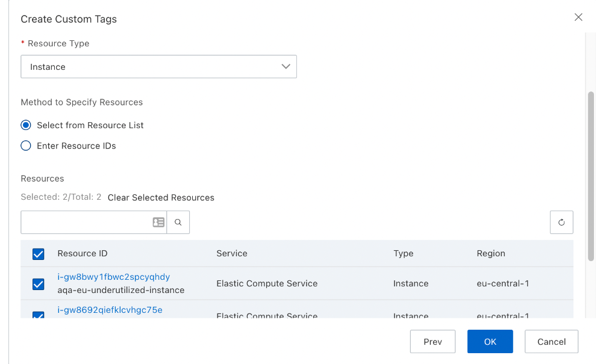Click the contact-card icon in search box
This screenshot has width=606, height=364.
coord(158,223)
